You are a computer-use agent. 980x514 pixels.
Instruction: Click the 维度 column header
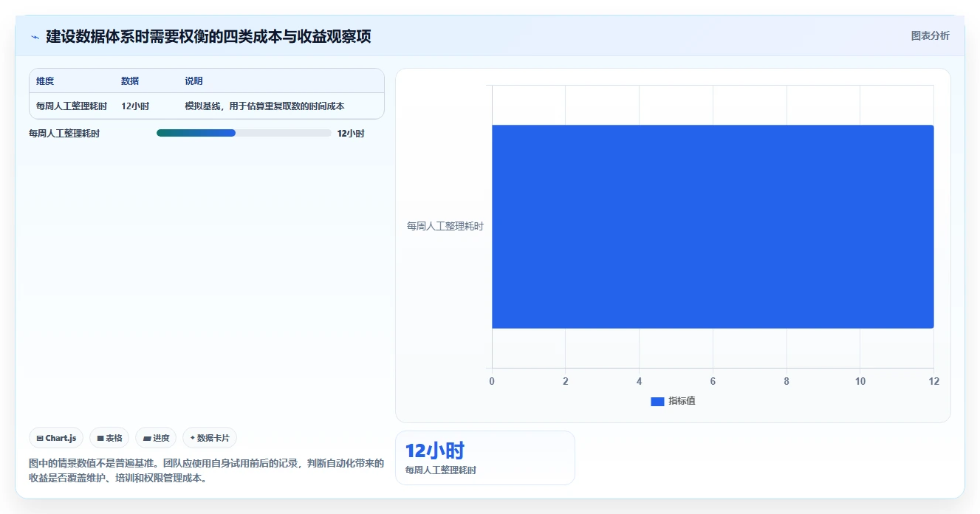(x=45, y=81)
